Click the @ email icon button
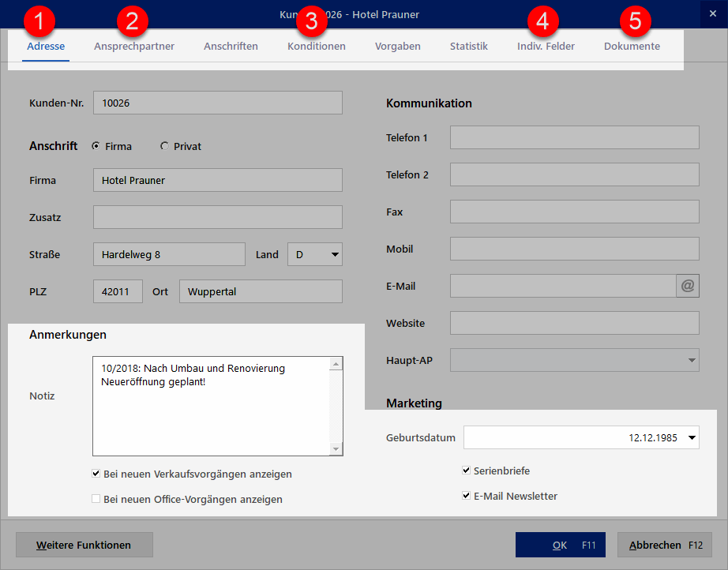The width and height of the screenshot is (728, 570). 688,286
